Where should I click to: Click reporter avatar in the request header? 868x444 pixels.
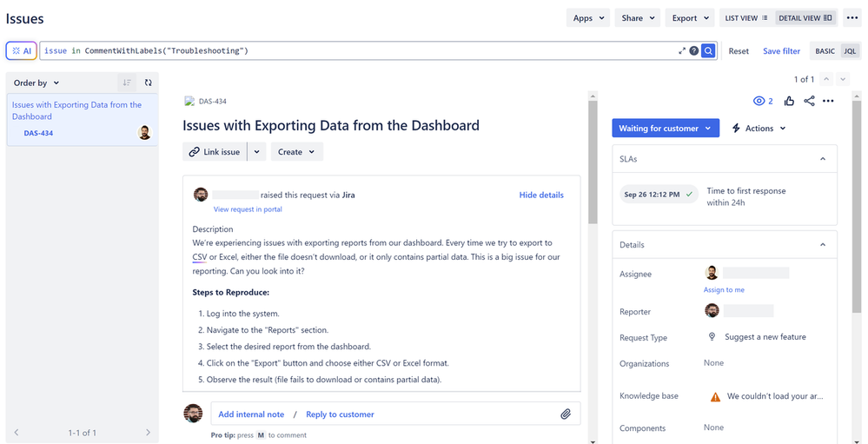[x=201, y=195]
